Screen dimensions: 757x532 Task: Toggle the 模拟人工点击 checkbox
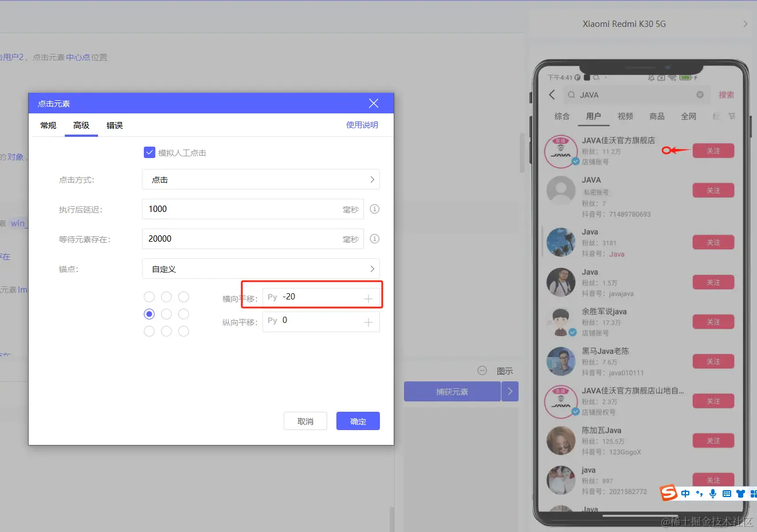click(150, 152)
